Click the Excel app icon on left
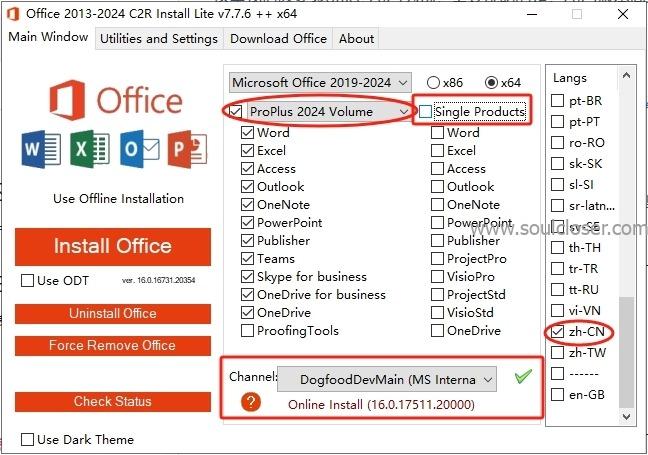 [x=90, y=149]
